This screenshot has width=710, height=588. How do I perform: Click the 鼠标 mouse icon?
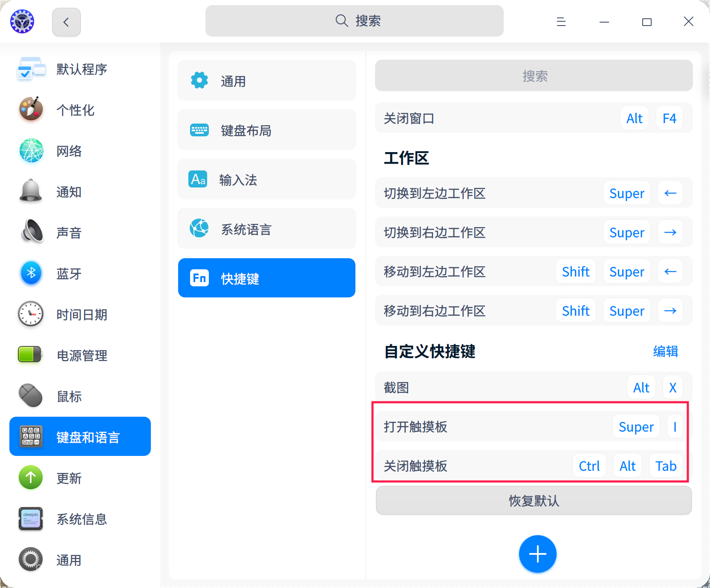coord(31,396)
